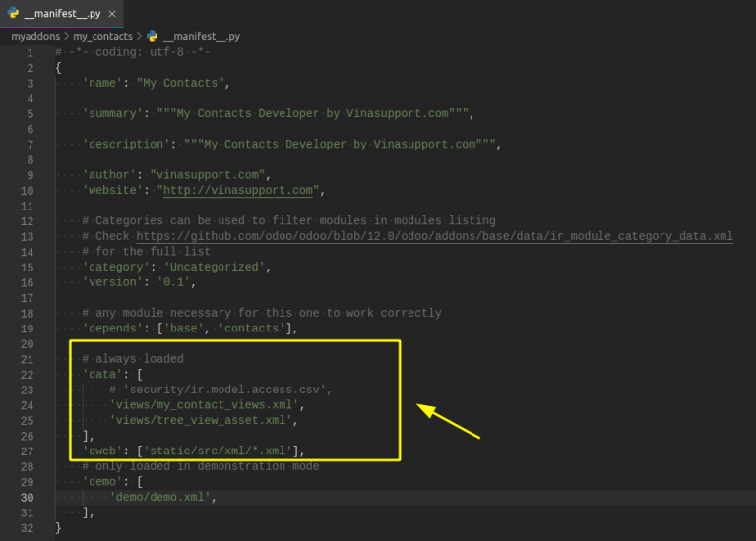Viewport: 756px width, 541px height.
Task: Click the 'version' key text
Action: point(112,282)
